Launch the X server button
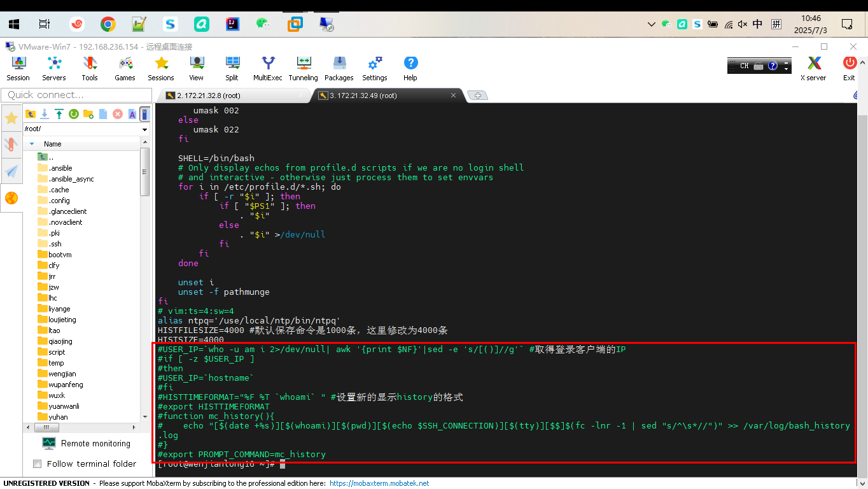868x489 pixels. click(814, 69)
